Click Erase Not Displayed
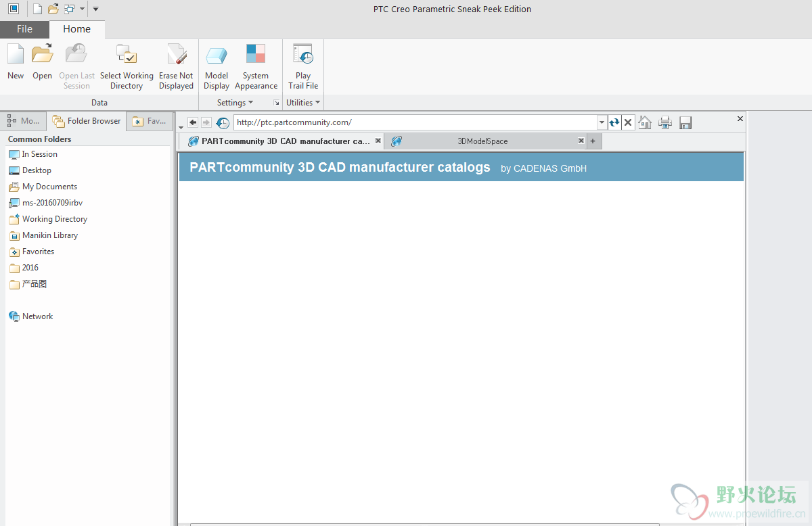 176,66
